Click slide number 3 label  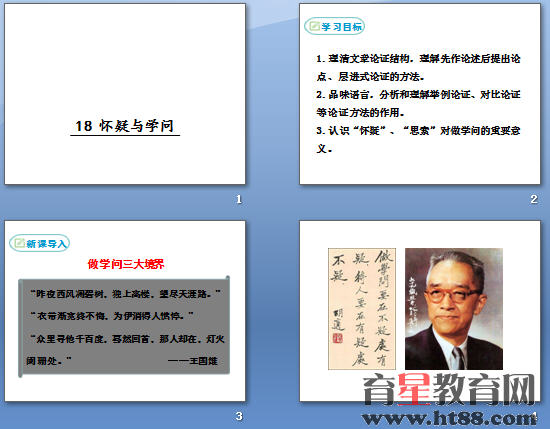[239, 416]
